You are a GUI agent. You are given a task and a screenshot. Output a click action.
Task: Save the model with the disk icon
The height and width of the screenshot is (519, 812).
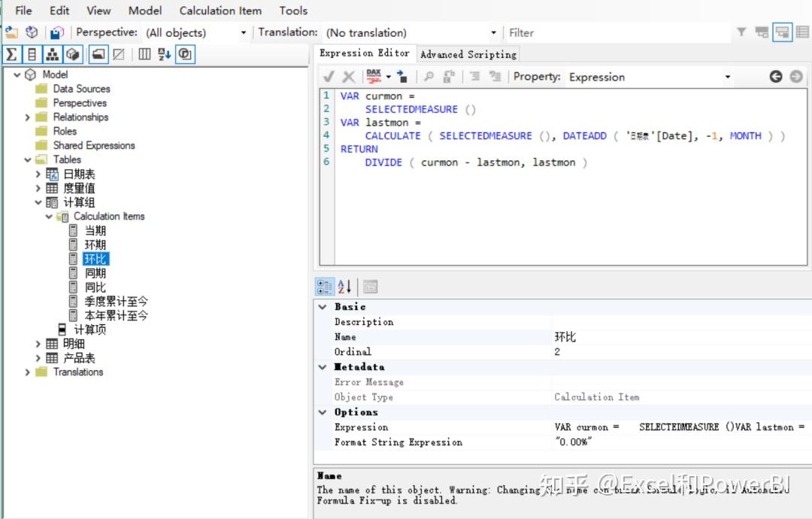point(56,32)
